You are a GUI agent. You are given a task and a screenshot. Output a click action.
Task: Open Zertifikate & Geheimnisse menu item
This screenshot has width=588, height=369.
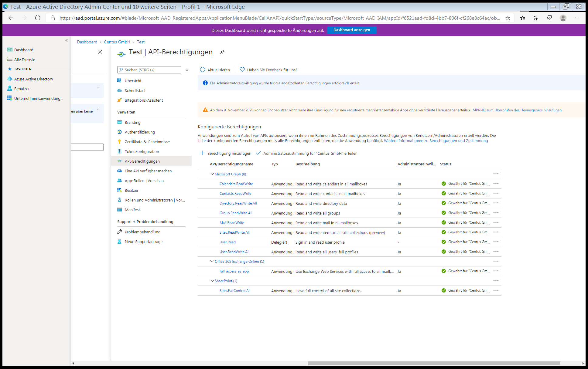point(147,142)
